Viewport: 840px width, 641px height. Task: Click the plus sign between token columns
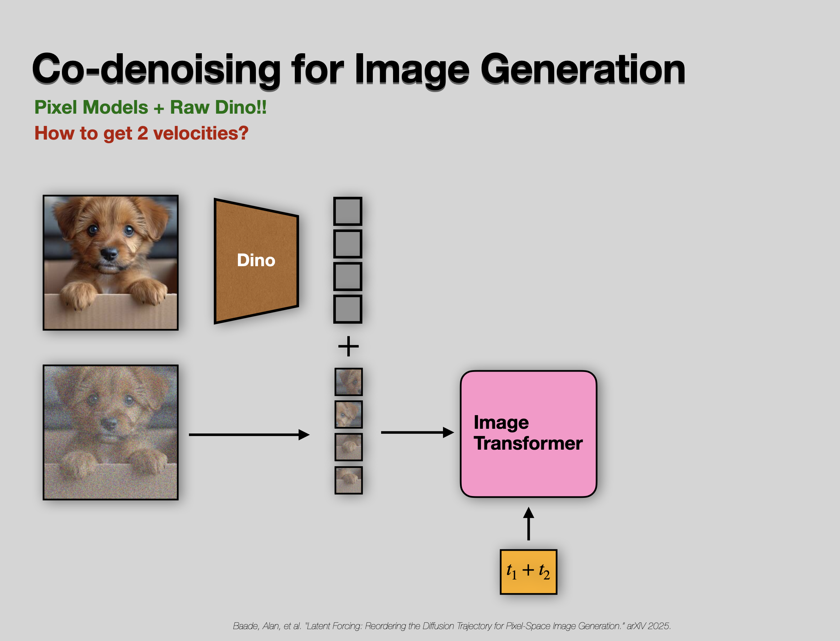pyautogui.click(x=348, y=346)
